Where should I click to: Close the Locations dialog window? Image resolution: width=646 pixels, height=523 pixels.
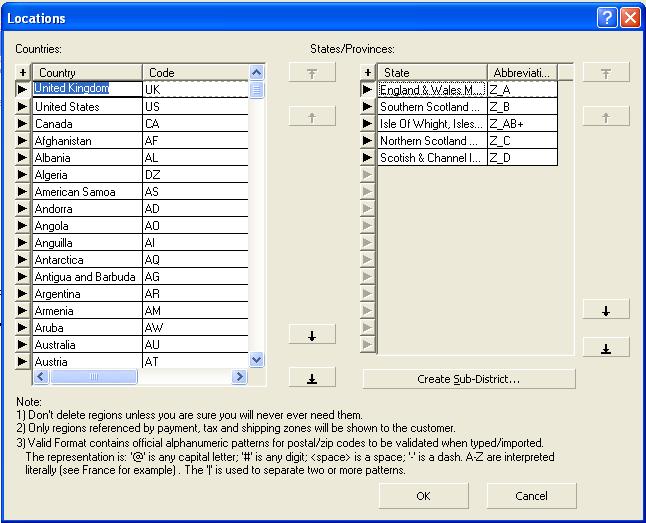coord(630,18)
